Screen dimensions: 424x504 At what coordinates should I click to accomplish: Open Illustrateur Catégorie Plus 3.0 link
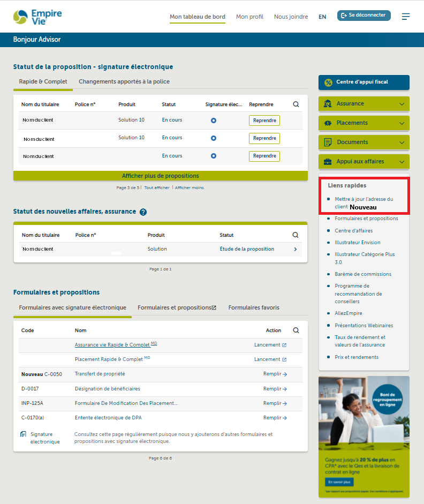pos(365,258)
